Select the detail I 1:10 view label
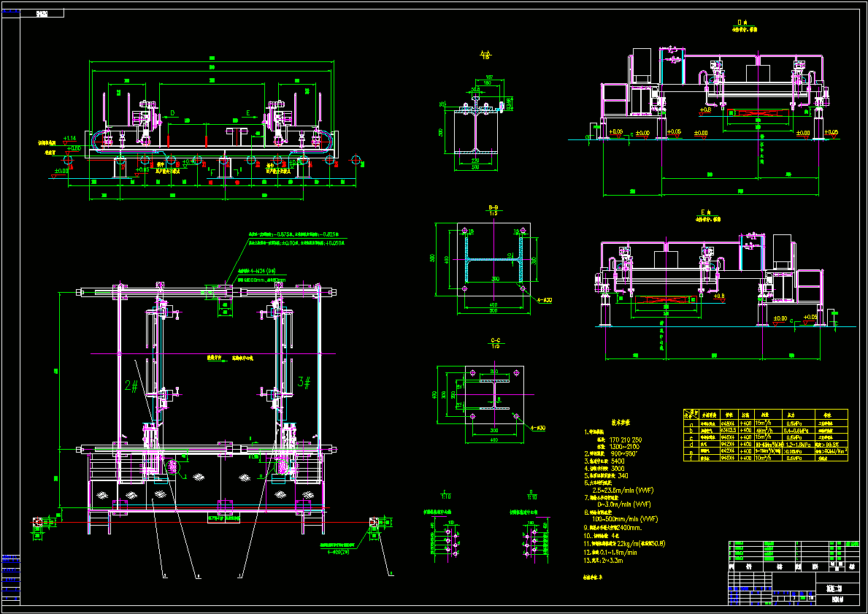Viewport: 868px width, 614px height. tap(446, 494)
